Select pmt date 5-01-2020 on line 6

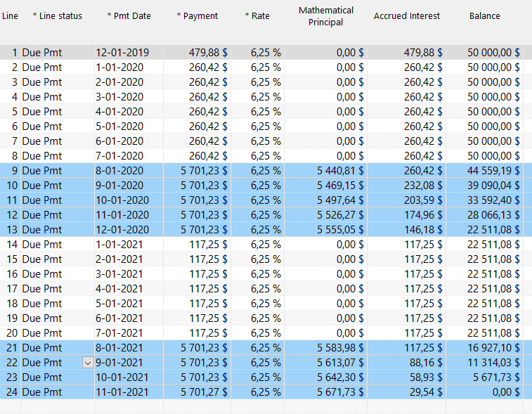129,127
